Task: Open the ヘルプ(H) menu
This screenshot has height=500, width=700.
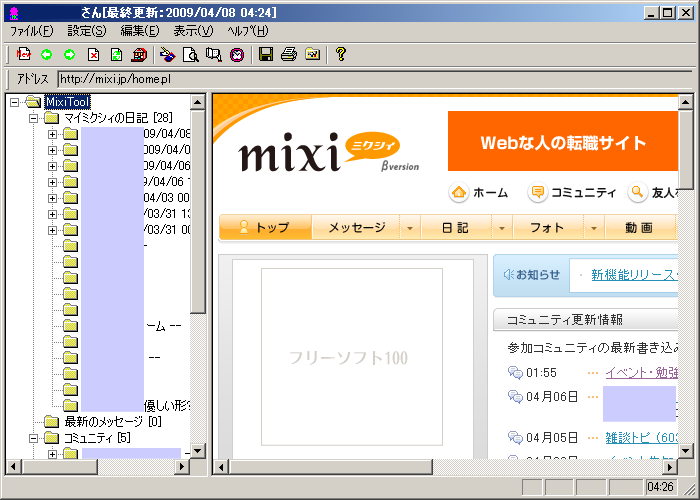Action: [248, 31]
